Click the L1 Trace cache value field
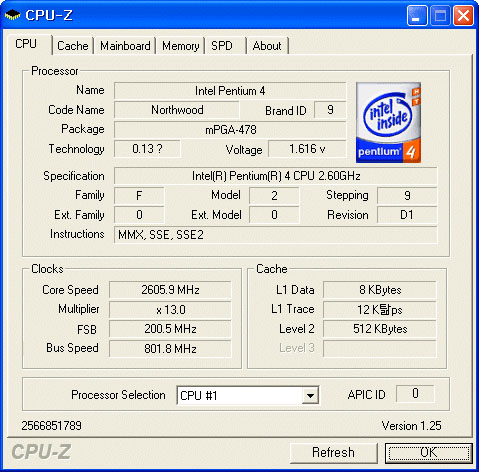The image size is (479, 472). click(380, 310)
